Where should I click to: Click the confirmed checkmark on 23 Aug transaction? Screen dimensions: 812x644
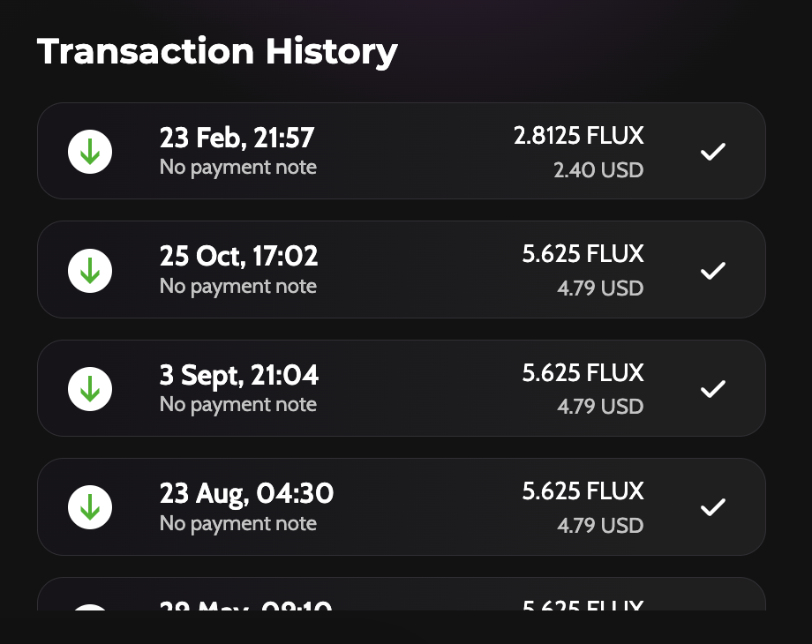pyautogui.click(x=713, y=507)
